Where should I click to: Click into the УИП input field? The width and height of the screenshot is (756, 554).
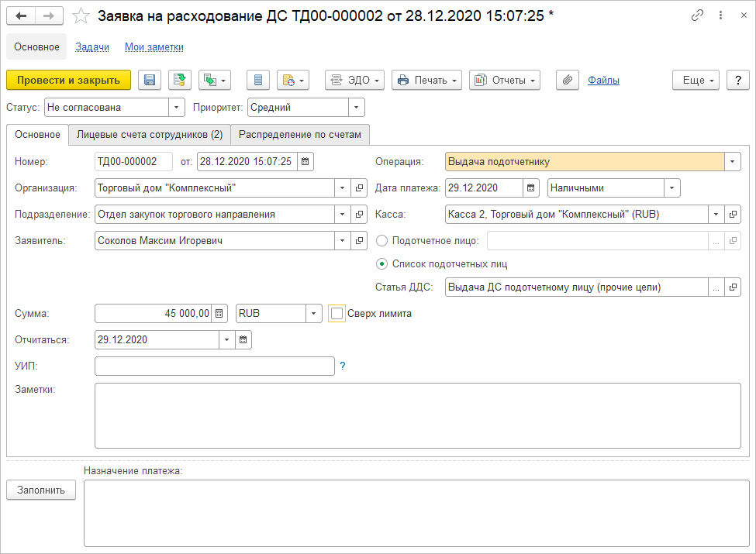[215, 366]
